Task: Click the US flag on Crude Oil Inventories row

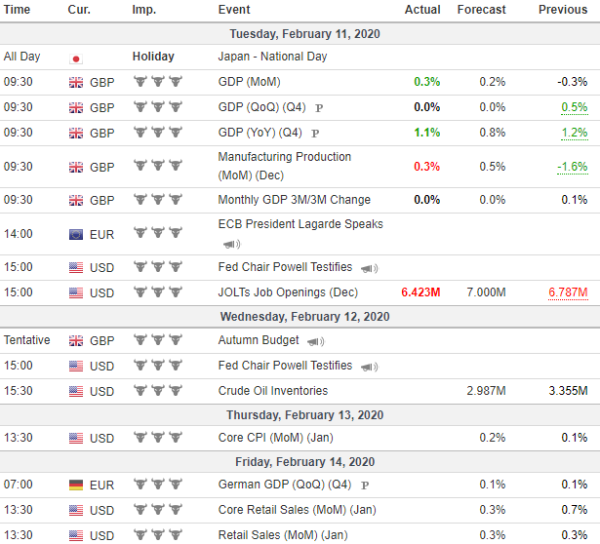Action: click(76, 391)
